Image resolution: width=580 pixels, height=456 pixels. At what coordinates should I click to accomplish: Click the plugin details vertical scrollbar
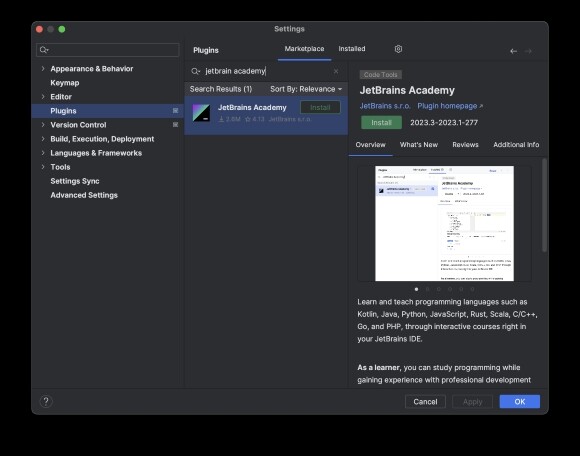544,205
